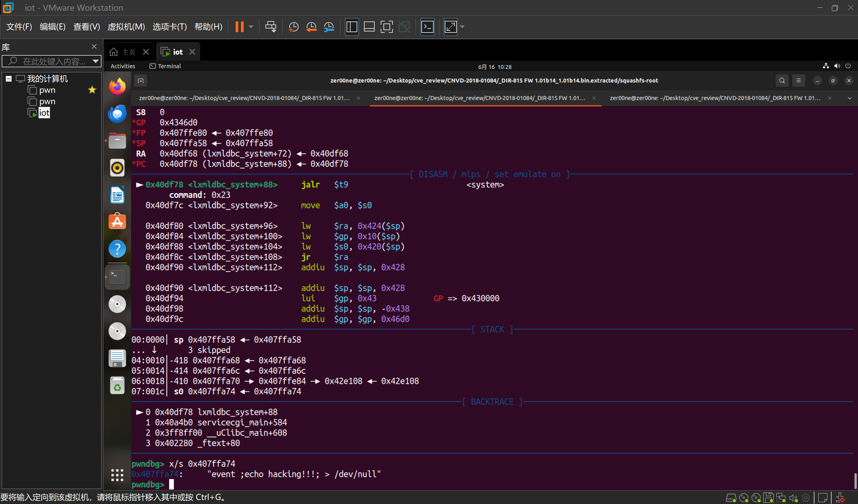
Task: Open Ubuntu Activities overview
Action: click(123, 66)
